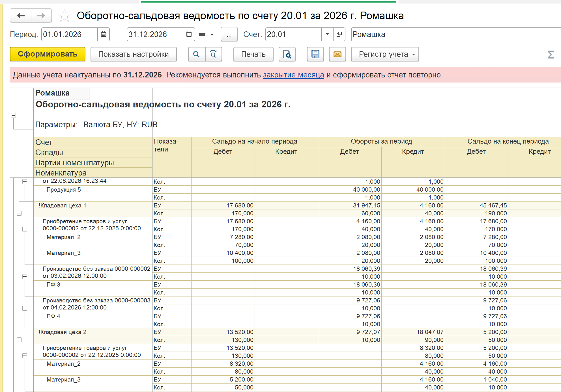Collapse Приобретение товаров under Кладовая цеха 1
The image size is (561, 392).
[x=25, y=229]
